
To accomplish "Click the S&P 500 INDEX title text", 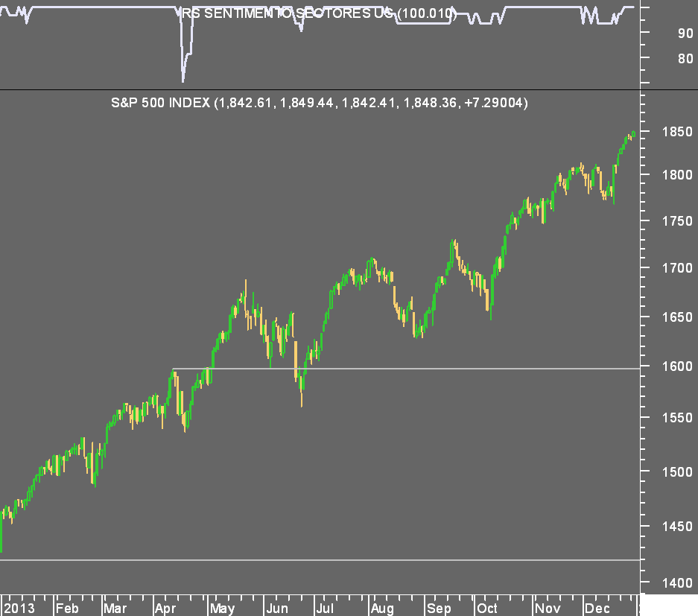I will [x=319, y=103].
